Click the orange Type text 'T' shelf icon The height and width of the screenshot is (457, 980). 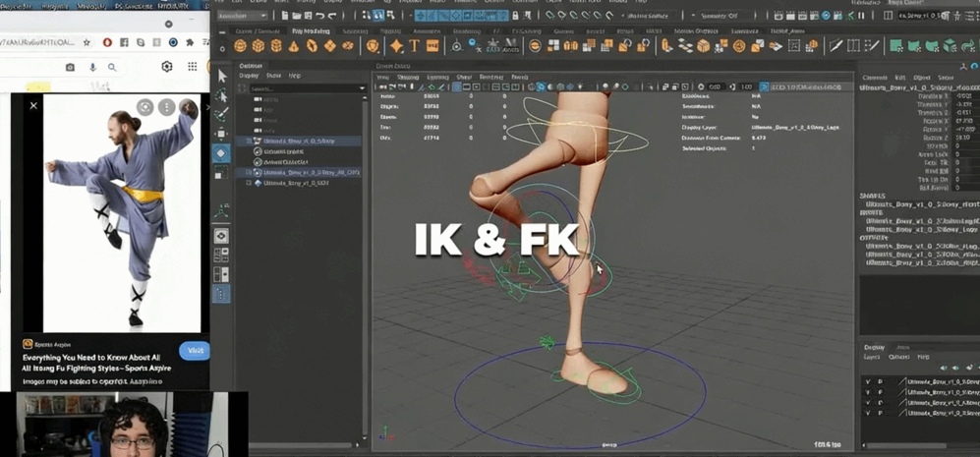pyautogui.click(x=414, y=46)
